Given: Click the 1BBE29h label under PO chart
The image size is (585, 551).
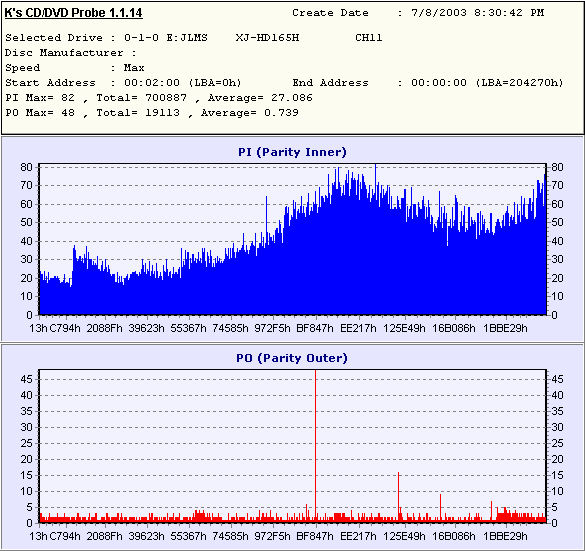Looking at the screenshot, I should [506, 536].
